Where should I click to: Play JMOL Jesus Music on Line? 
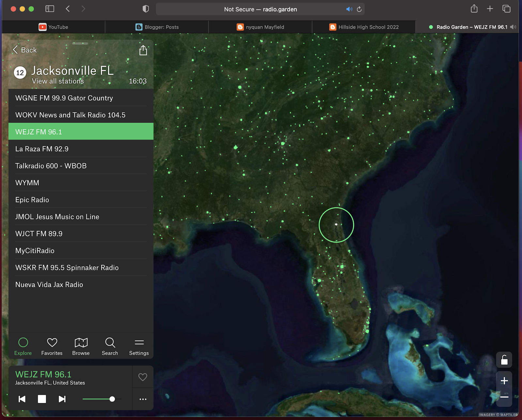point(81,217)
